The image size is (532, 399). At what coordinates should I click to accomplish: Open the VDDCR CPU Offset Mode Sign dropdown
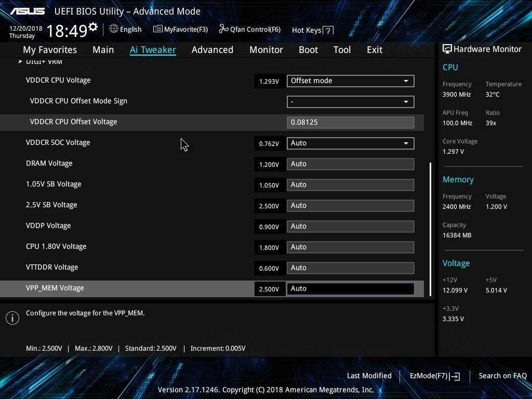tap(351, 102)
